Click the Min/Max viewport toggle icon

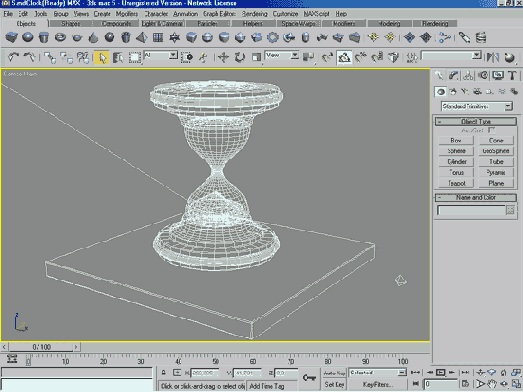(x=517, y=384)
